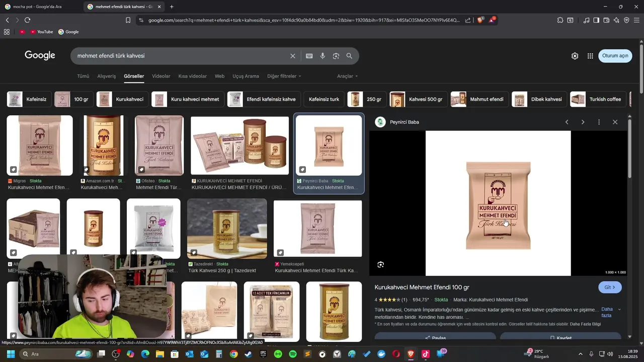Open Google quick settings gear
The height and width of the screenshot is (362, 644).
[x=575, y=56]
